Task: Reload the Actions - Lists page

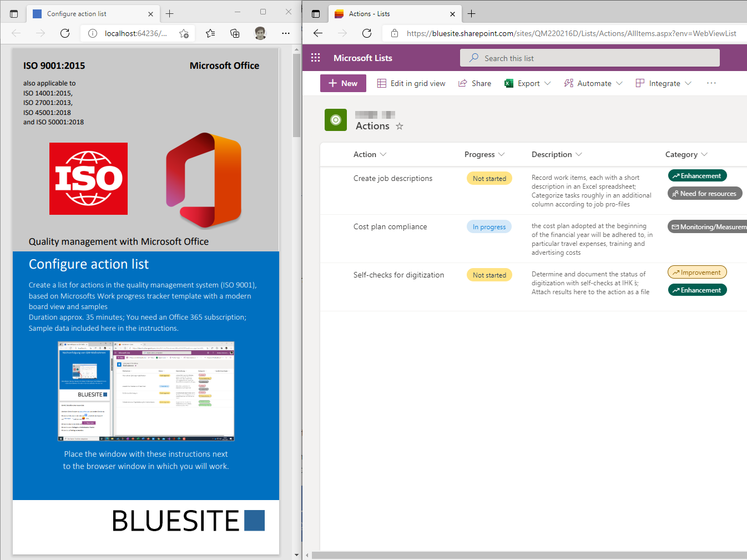Action: [x=367, y=33]
